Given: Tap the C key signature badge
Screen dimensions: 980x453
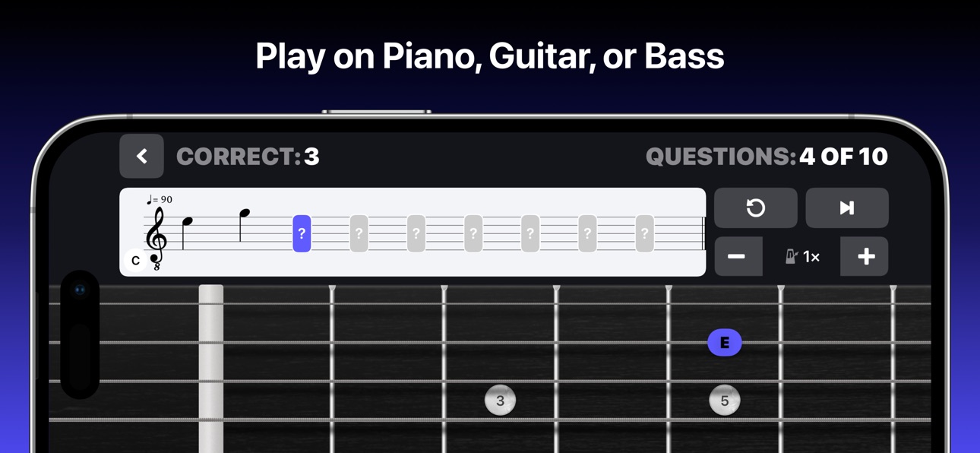Looking at the screenshot, I should point(135,260).
